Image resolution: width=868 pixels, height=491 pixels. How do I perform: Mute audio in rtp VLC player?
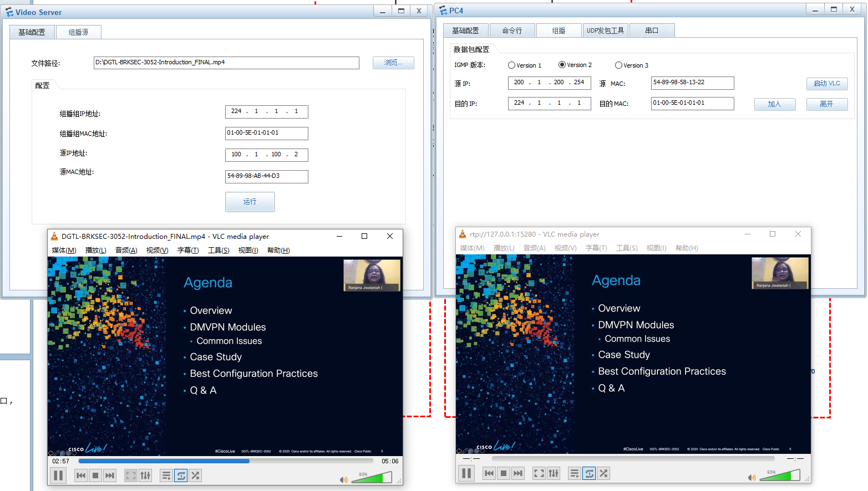click(x=752, y=478)
